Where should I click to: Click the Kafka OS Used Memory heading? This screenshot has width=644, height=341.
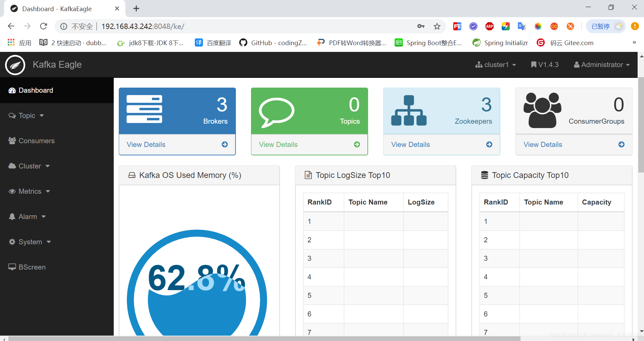[190, 175]
